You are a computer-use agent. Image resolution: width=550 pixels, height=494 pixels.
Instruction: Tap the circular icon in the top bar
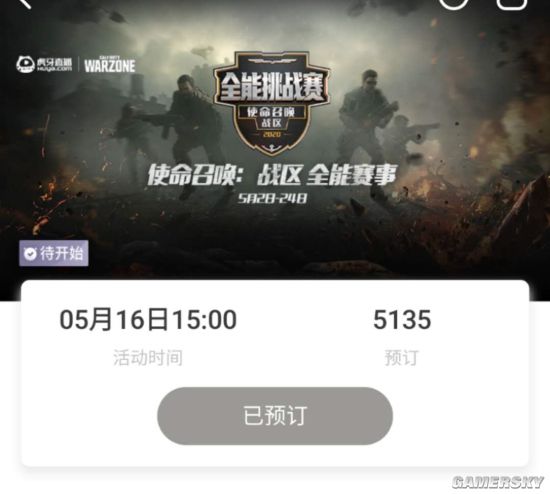[x=454, y=4]
